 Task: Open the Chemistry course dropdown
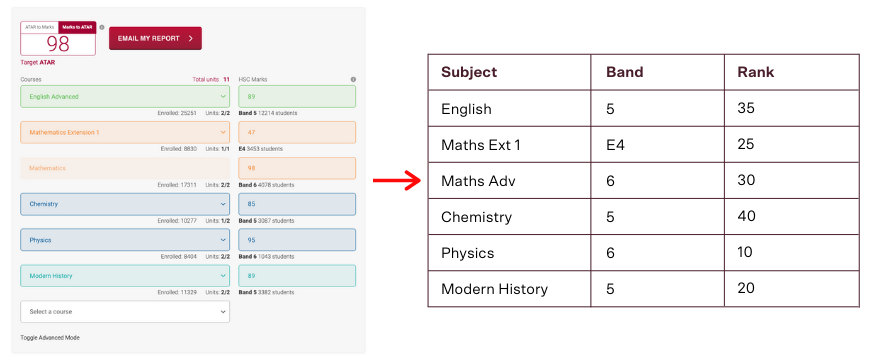coord(125,204)
